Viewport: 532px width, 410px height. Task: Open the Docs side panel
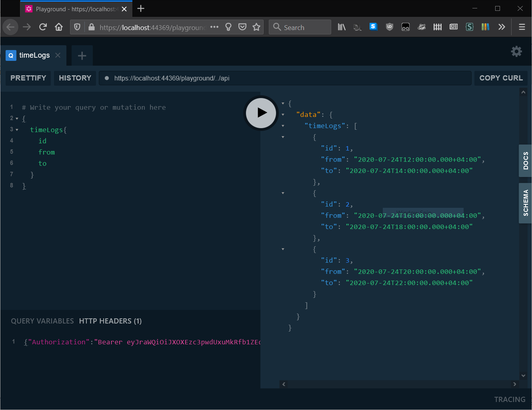tap(526, 161)
